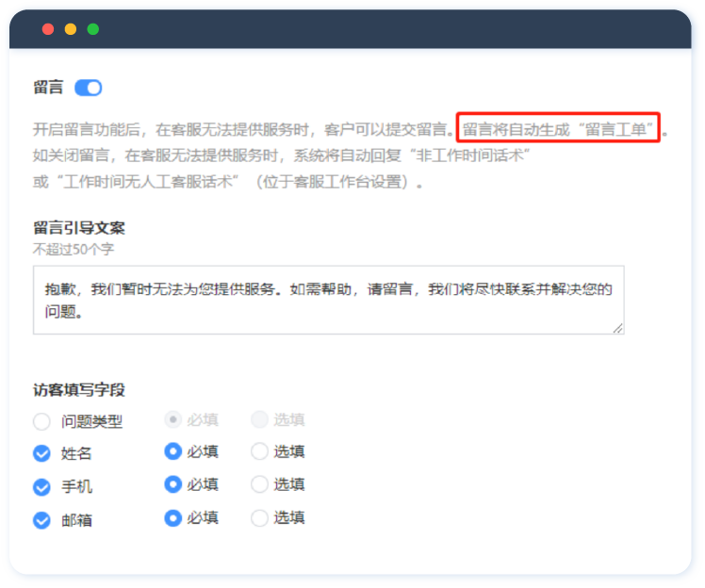Screen dimensions: 705x588
Task: Click the 选填 radio for 问题类型
Action: click(x=259, y=419)
